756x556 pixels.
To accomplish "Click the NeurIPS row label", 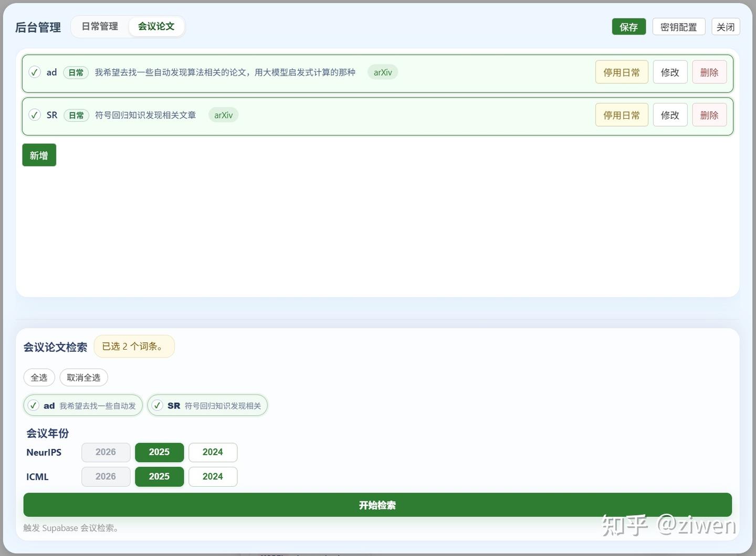I will (44, 452).
